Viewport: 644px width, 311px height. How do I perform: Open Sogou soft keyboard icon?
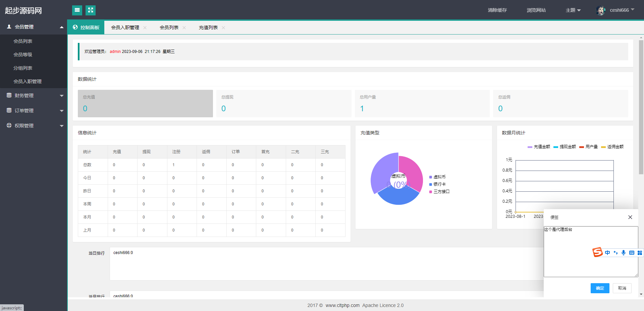tap(632, 253)
